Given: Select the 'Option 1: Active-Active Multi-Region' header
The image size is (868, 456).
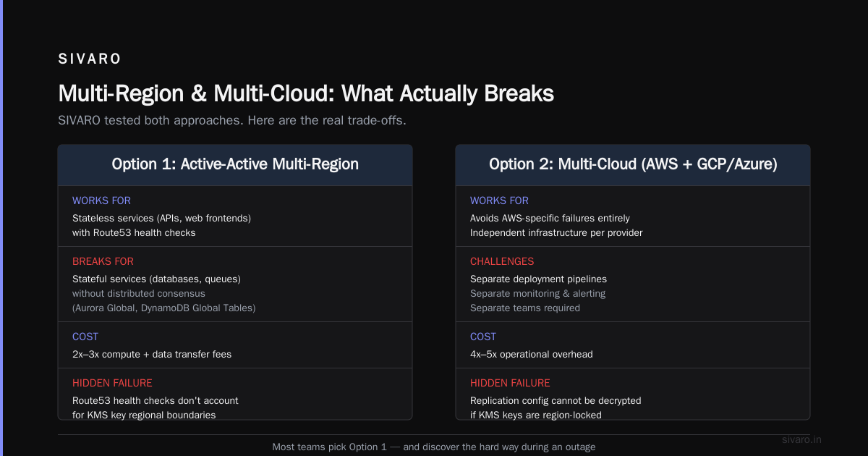Looking at the screenshot, I should pos(235,164).
